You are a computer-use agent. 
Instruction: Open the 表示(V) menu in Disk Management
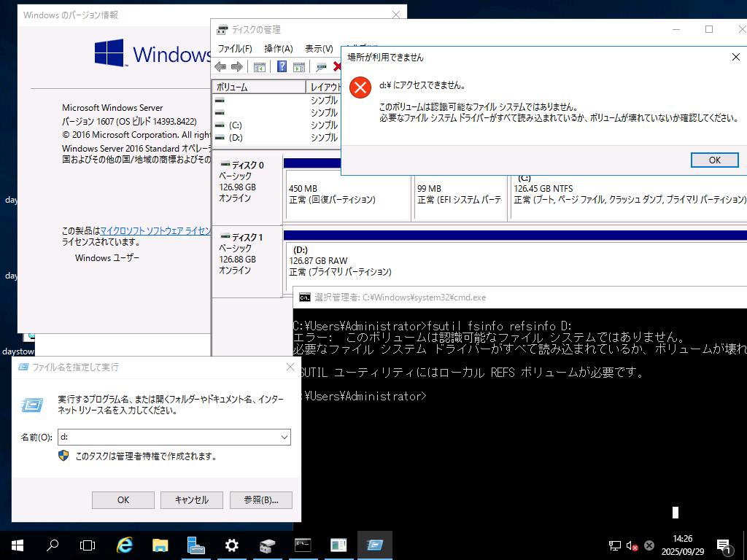(x=319, y=48)
